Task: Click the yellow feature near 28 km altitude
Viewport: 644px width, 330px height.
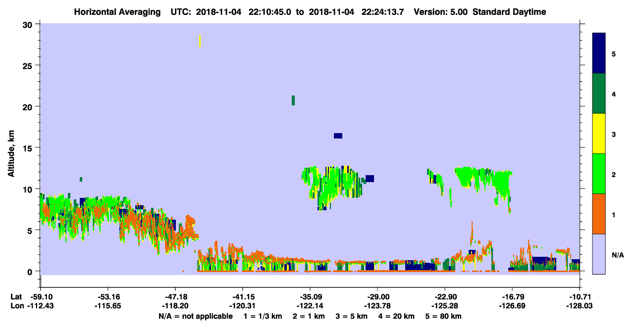Action: [x=200, y=41]
